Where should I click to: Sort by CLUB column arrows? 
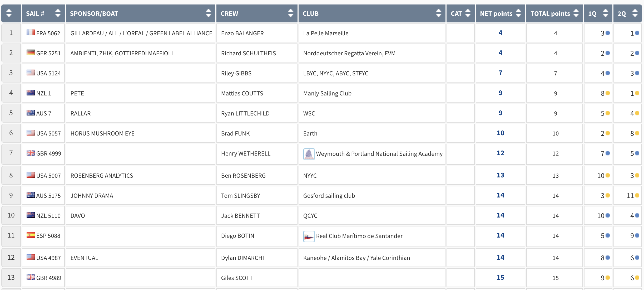[439, 13]
